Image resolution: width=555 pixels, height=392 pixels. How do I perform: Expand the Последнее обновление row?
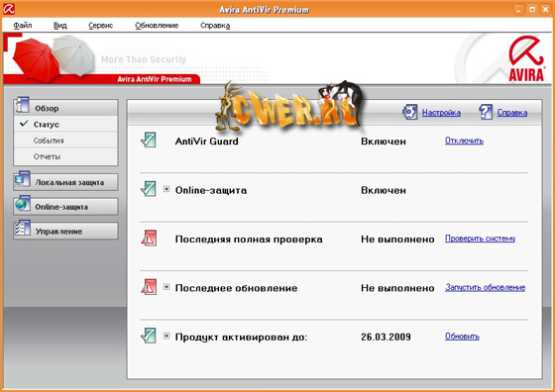click(x=166, y=287)
